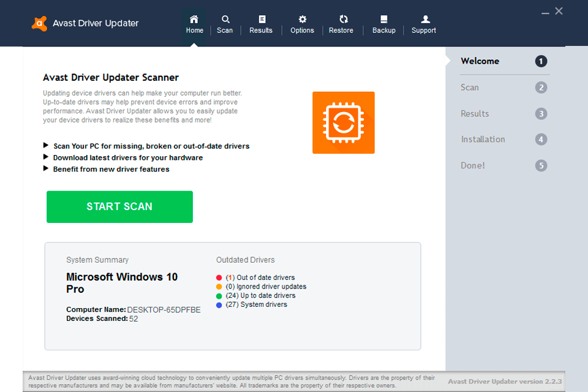Viewport: 588px width, 392px height.
Task: Select the Welcome step in the sidebar
Action: (480, 61)
